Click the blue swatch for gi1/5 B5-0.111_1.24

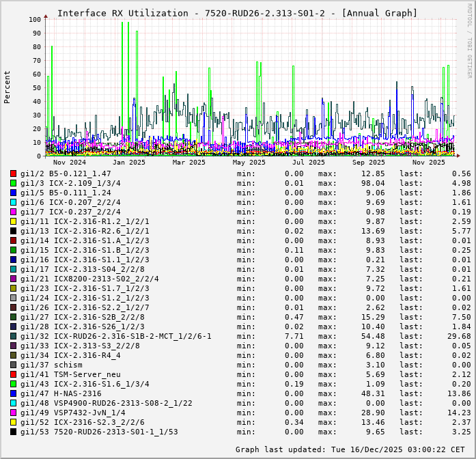(x=13, y=193)
